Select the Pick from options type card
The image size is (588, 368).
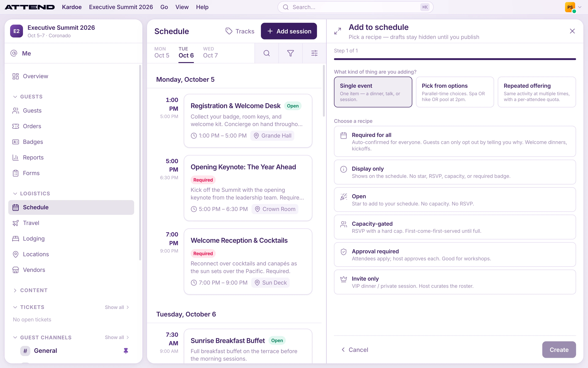455,92
